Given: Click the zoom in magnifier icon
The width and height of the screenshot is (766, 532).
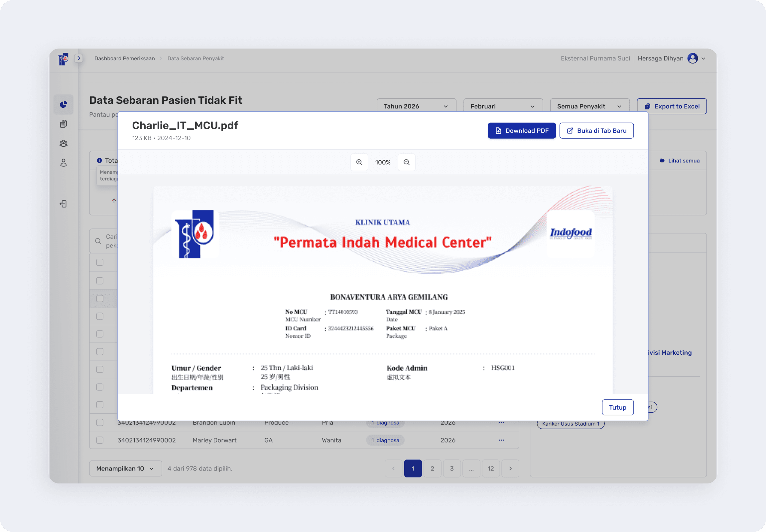Looking at the screenshot, I should click(359, 162).
